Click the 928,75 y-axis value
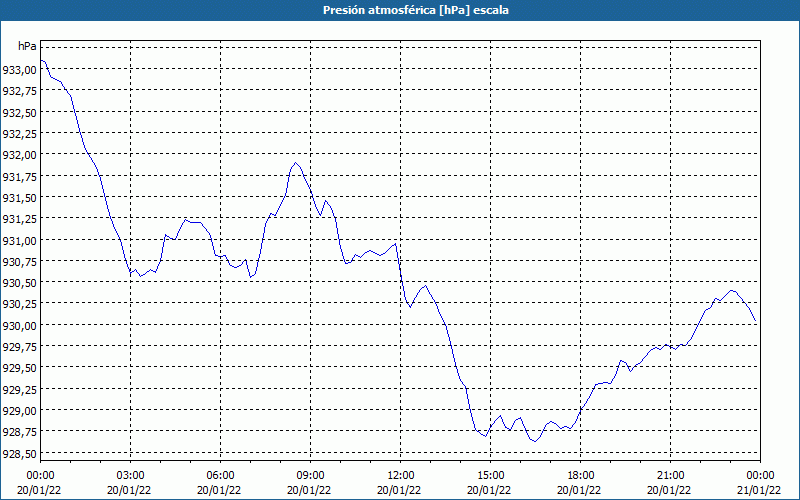This screenshot has height=500, width=800. 19,432
